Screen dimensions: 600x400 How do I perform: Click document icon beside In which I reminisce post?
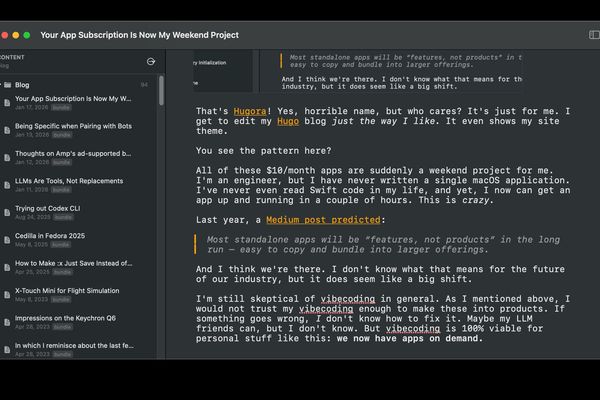tap(7, 350)
